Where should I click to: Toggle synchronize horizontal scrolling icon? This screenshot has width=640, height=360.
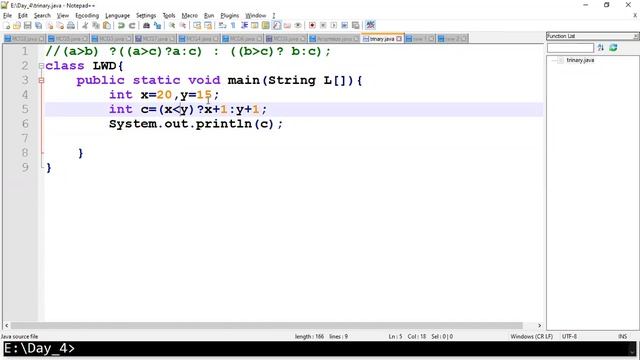click(x=208, y=25)
